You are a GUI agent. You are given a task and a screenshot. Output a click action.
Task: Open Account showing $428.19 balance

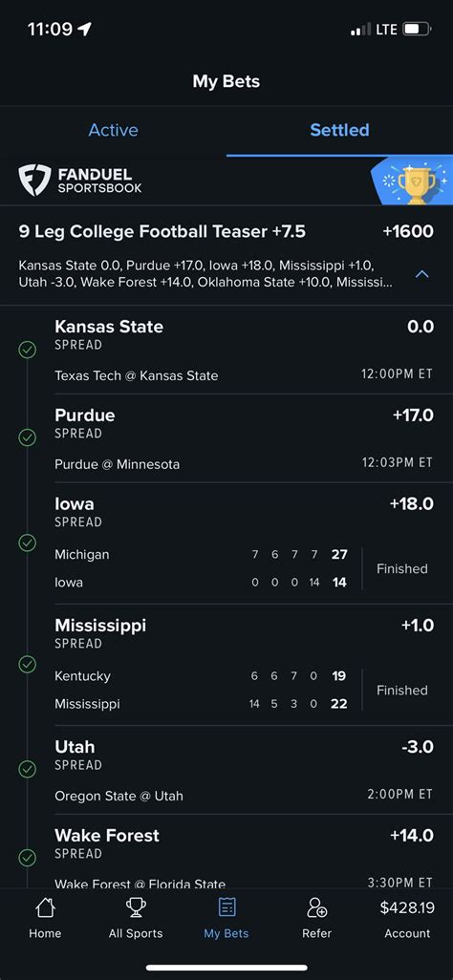click(407, 920)
